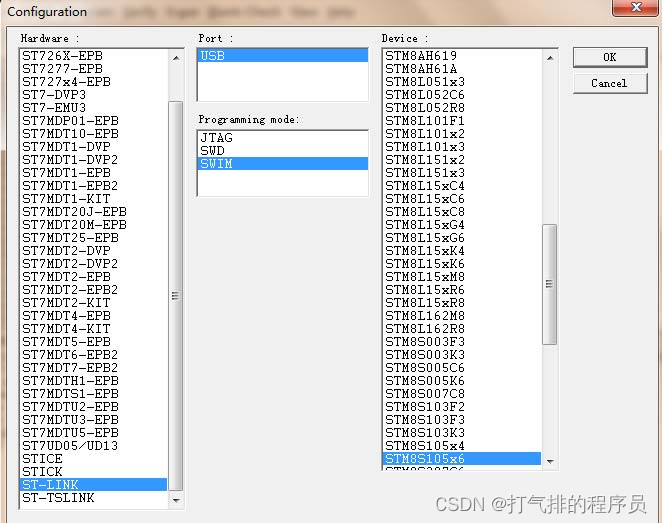The height and width of the screenshot is (523, 662).
Task: Select SWD programming mode
Action: 282,151
